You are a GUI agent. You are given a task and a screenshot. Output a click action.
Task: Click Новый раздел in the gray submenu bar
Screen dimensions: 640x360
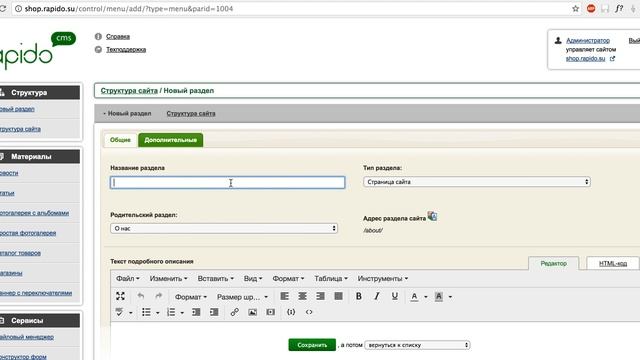[x=129, y=113]
